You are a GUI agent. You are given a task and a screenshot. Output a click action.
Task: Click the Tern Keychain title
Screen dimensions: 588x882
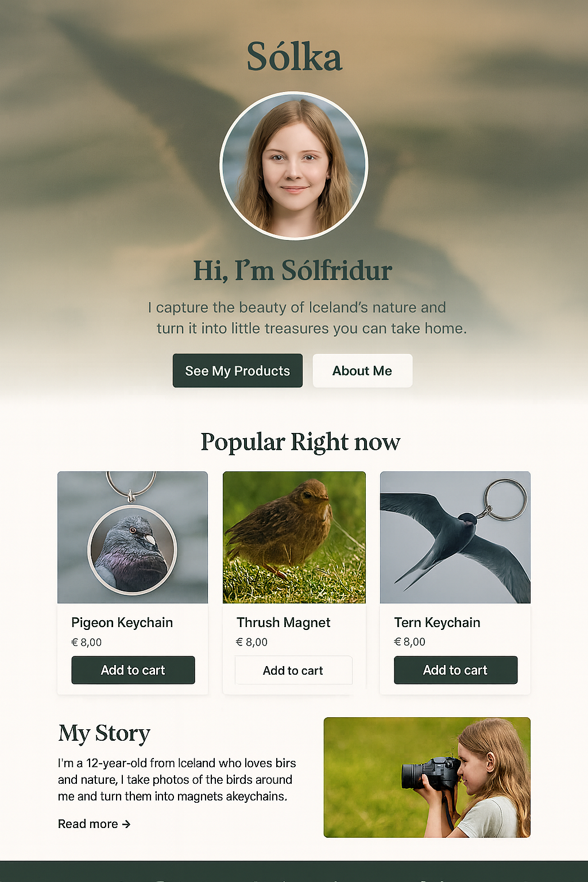point(437,622)
